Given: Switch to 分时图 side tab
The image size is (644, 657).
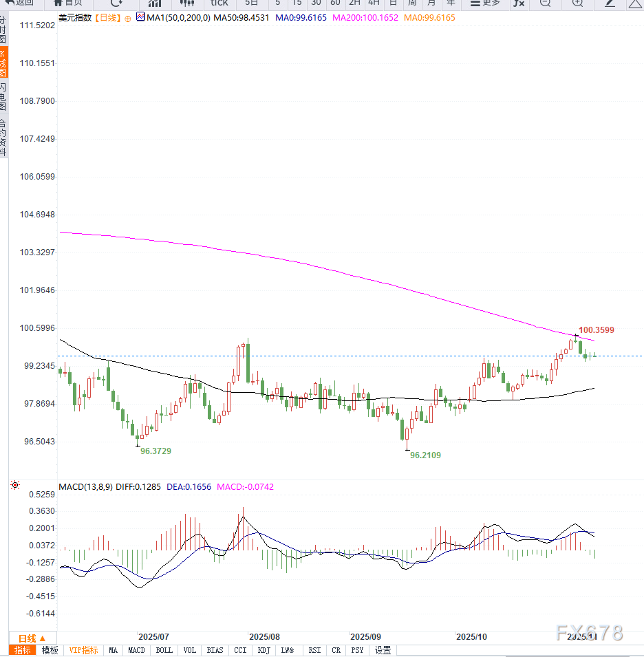Looking at the screenshot, I should coord(3,30).
